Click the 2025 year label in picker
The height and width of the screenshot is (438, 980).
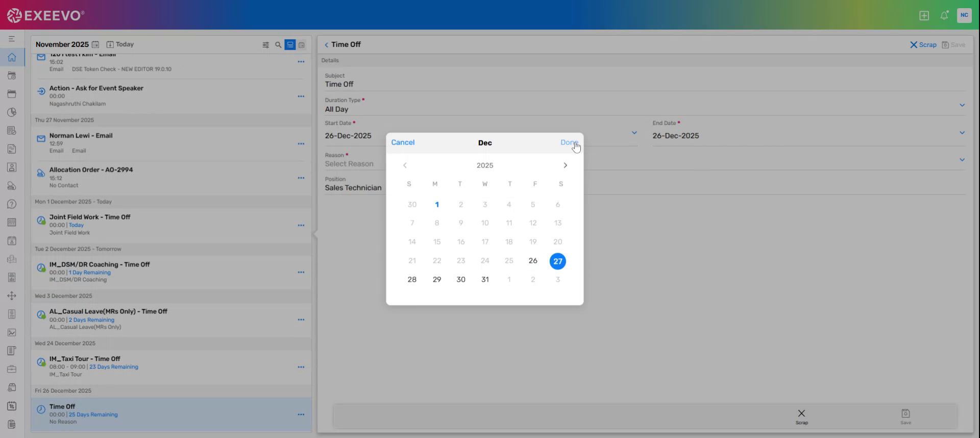[485, 165]
